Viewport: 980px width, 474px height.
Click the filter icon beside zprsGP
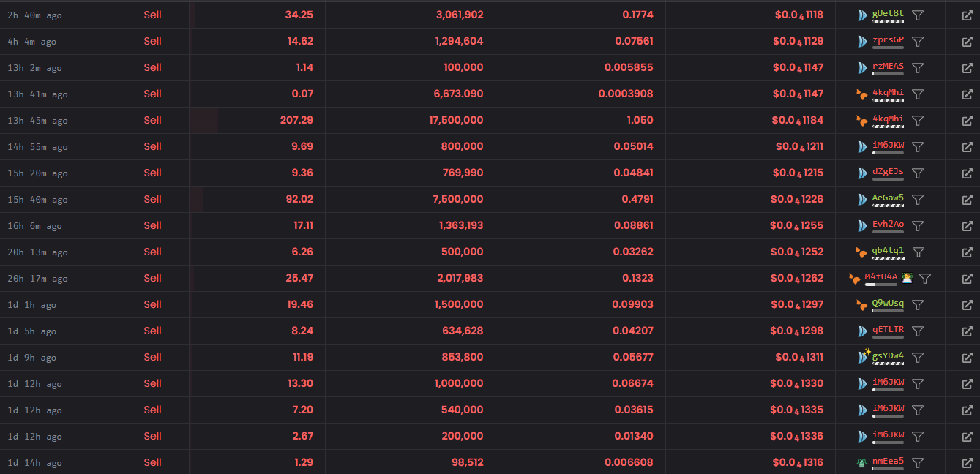(918, 42)
